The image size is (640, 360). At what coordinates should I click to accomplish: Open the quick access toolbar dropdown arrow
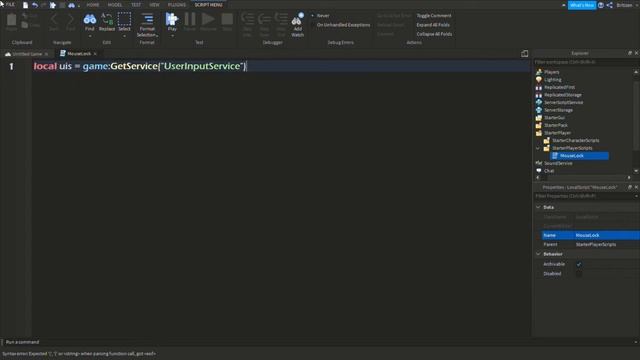tap(79, 6)
